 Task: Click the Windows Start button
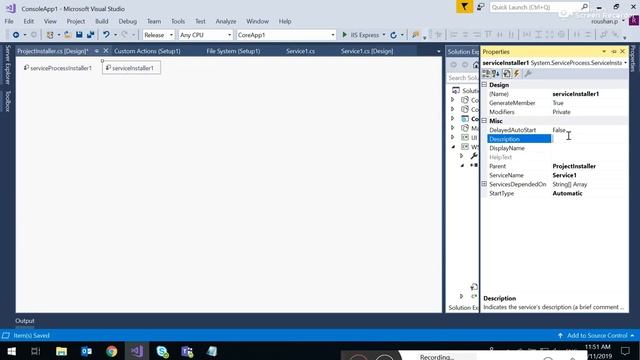(11, 351)
